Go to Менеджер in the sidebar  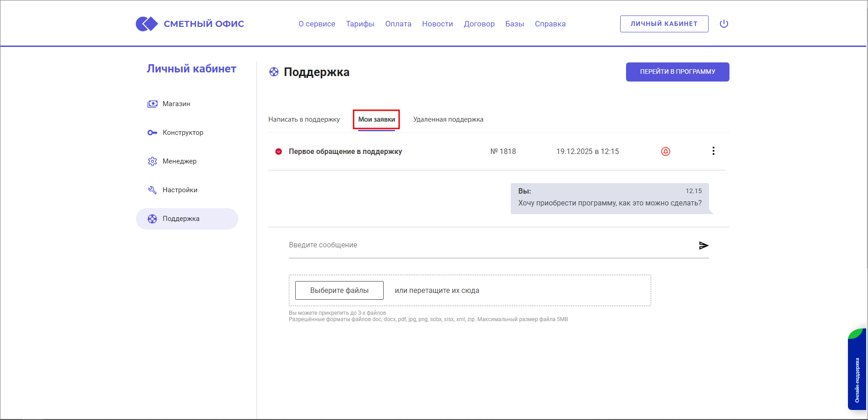click(x=179, y=161)
